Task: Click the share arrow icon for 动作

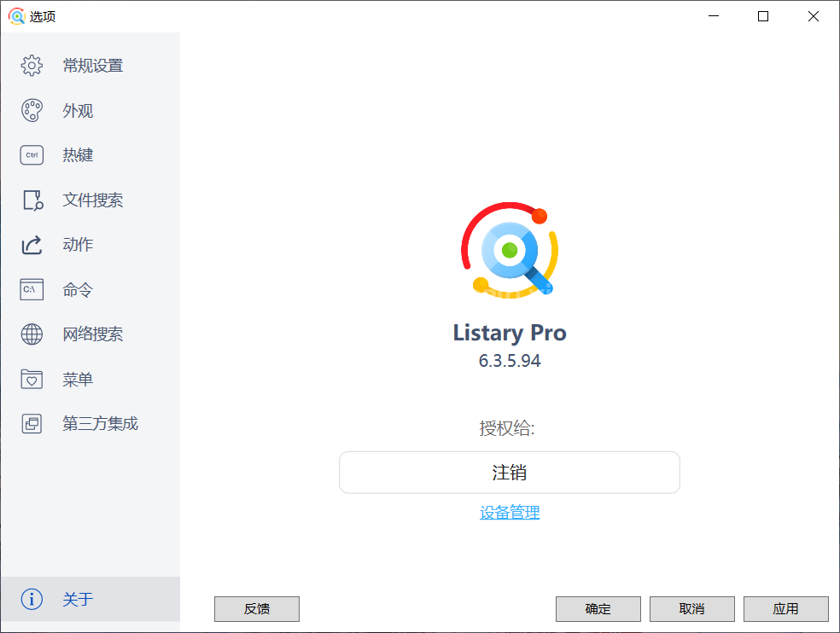Action: coord(32,245)
